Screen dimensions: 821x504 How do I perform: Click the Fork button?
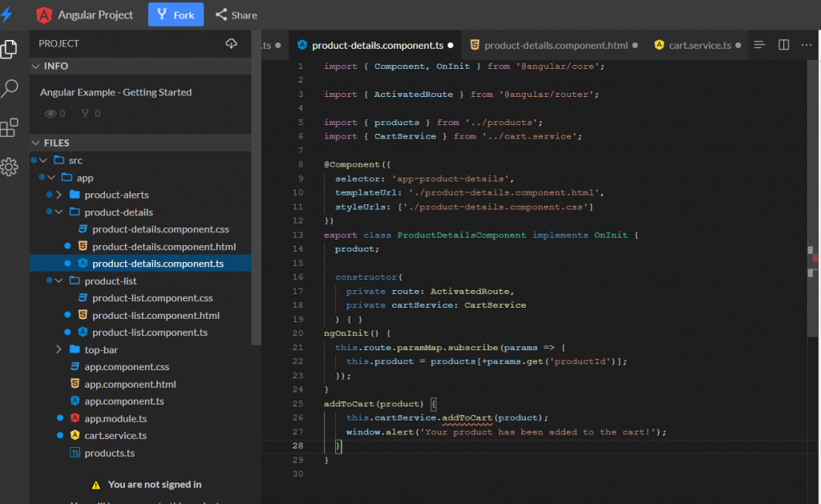click(x=176, y=14)
